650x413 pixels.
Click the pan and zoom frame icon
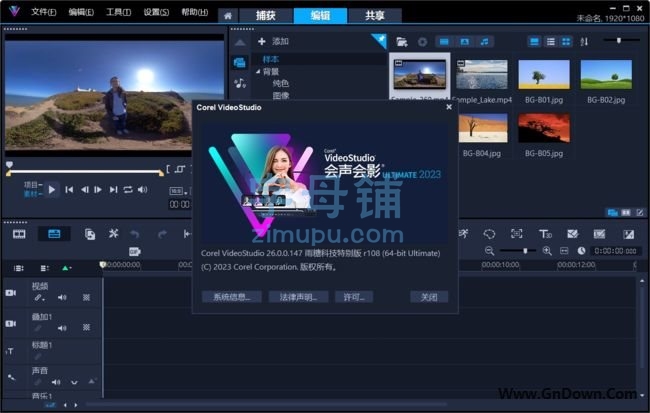coord(517,234)
